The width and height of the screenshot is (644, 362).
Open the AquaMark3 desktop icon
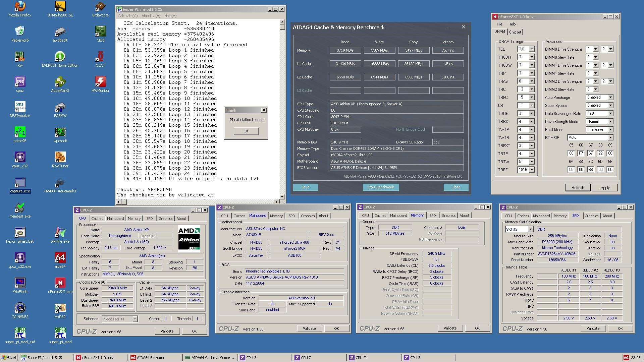60,84
